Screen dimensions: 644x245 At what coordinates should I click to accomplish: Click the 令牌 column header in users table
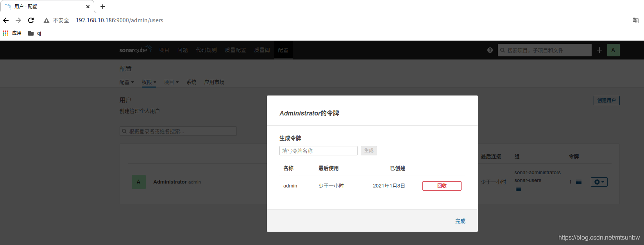click(574, 157)
